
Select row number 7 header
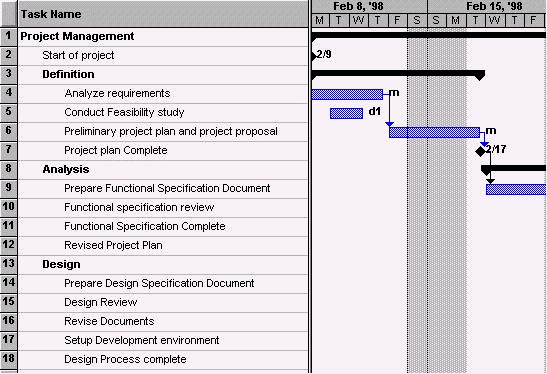8,150
